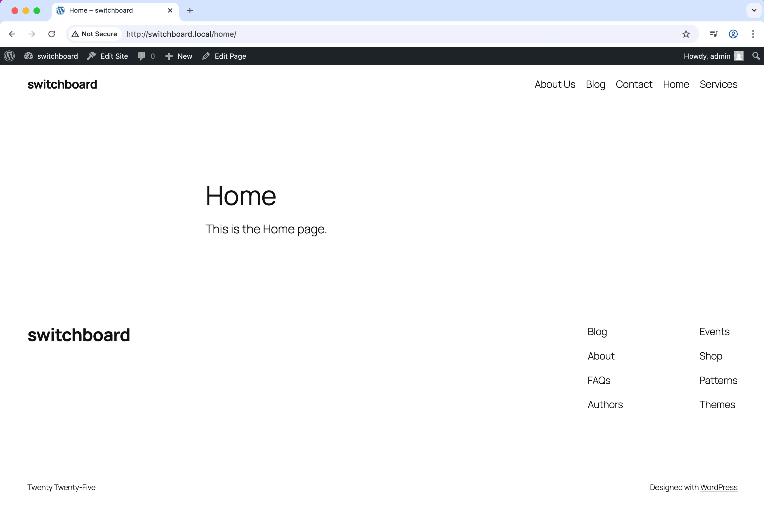Open the tab search chevron
This screenshot has height=532, width=764.
point(753,10)
